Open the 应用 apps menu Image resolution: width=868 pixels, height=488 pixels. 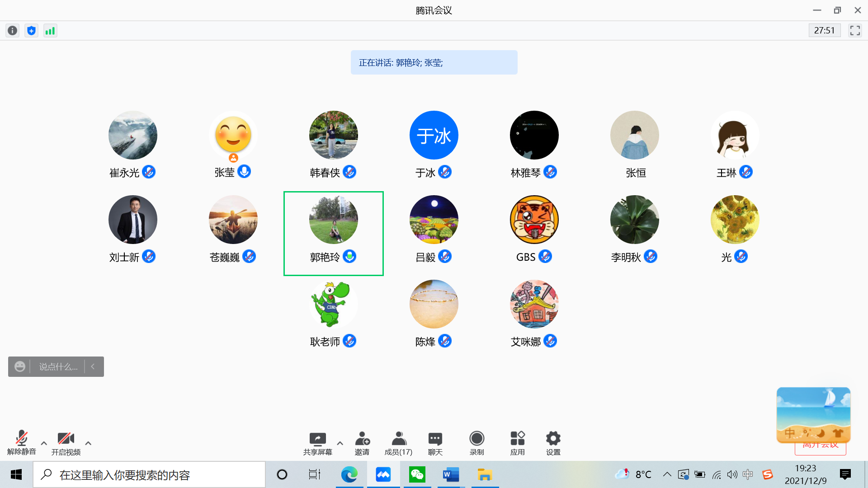(x=518, y=443)
